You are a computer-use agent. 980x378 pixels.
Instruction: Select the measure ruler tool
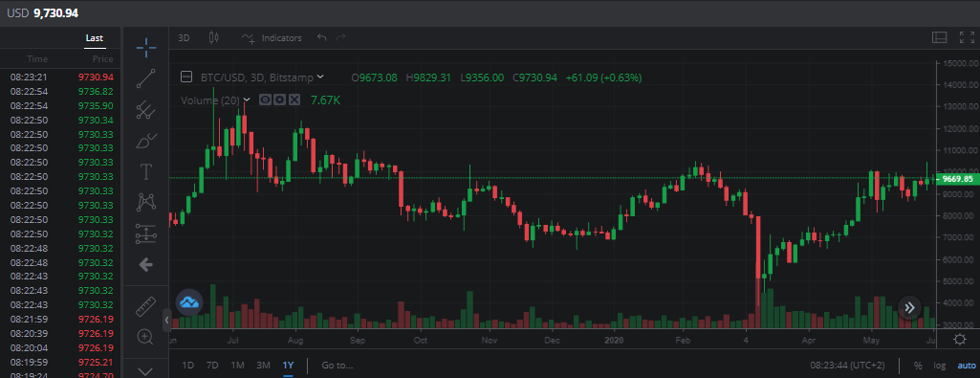(x=145, y=306)
